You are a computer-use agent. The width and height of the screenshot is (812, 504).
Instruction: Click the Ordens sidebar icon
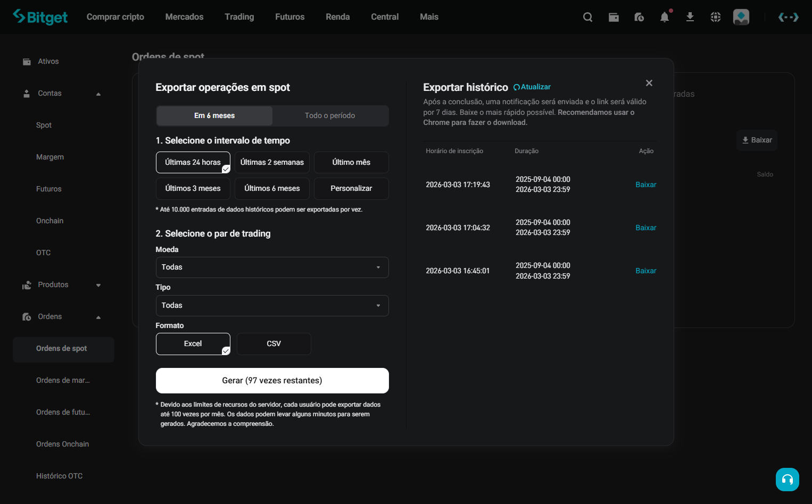[27, 317]
